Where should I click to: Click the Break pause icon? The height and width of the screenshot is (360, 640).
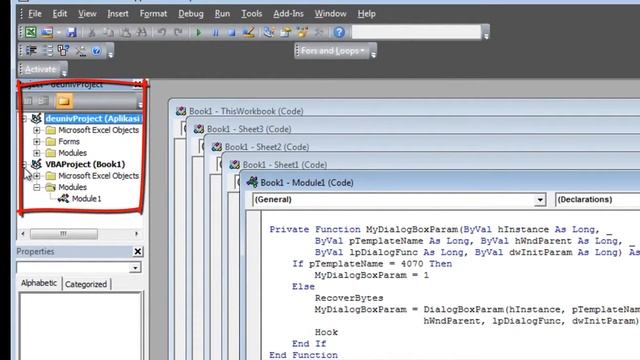[216, 32]
